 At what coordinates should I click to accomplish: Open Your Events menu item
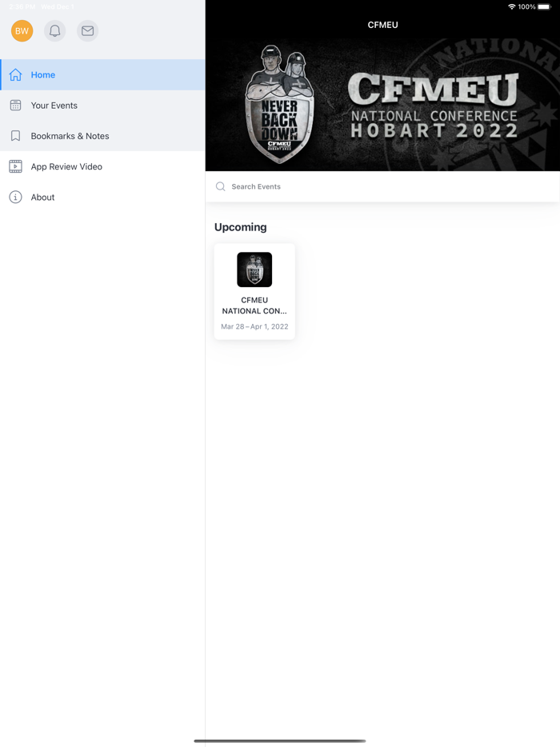[102, 106]
